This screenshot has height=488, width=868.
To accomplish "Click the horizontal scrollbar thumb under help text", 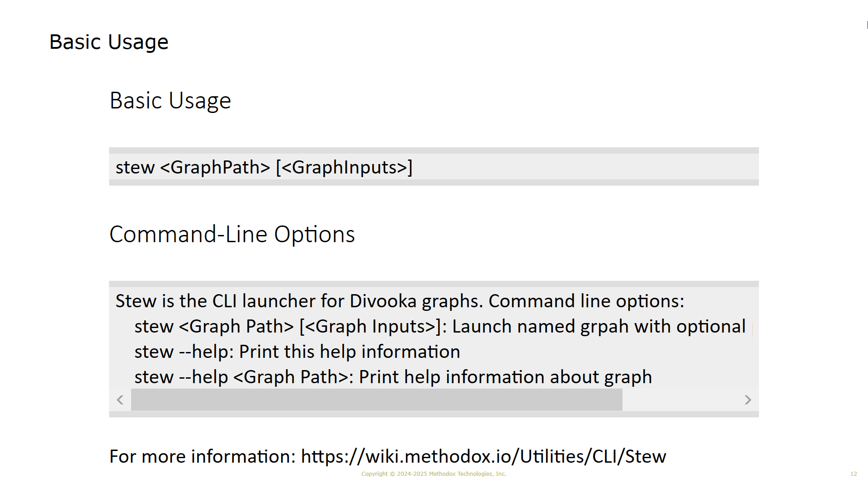I will [x=377, y=400].
